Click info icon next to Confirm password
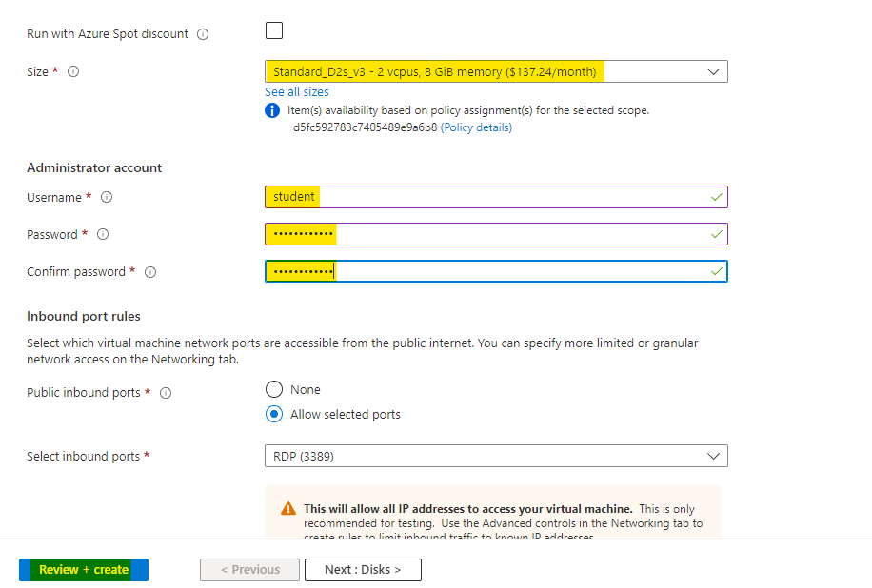This screenshot has height=588, width=872. tap(150, 272)
